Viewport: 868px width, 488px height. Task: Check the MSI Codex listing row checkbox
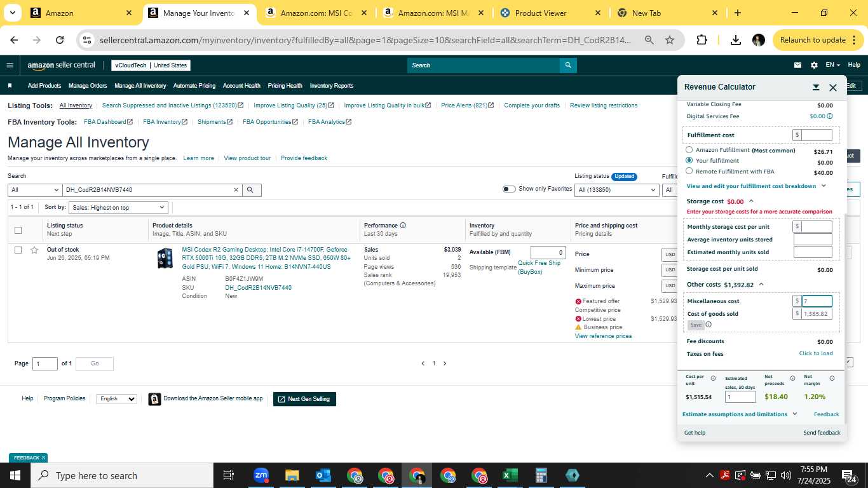(18, 250)
